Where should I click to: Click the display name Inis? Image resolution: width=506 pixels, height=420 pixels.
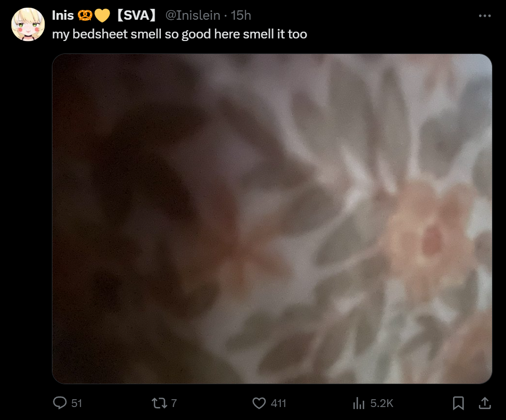point(63,15)
